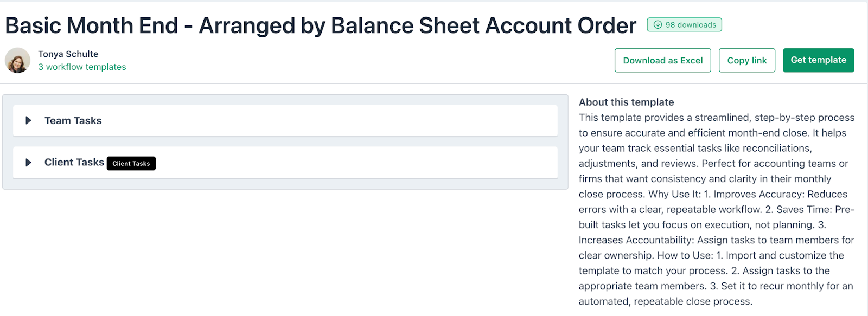Expand the Client Tasks disclosure triangle

(28, 163)
